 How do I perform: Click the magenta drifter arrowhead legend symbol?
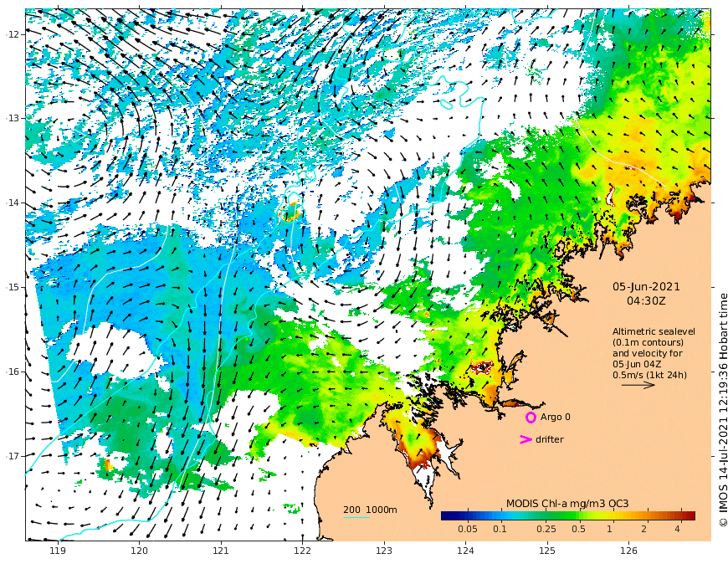coord(525,439)
